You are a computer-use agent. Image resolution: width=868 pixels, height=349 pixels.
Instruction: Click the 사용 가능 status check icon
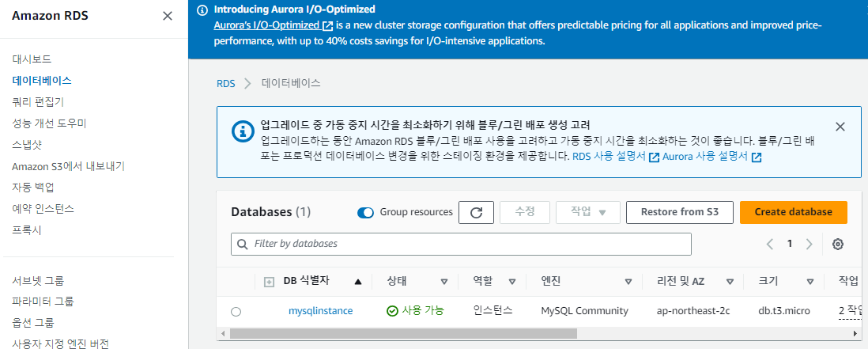pyautogui.click(x=392, y=311)
